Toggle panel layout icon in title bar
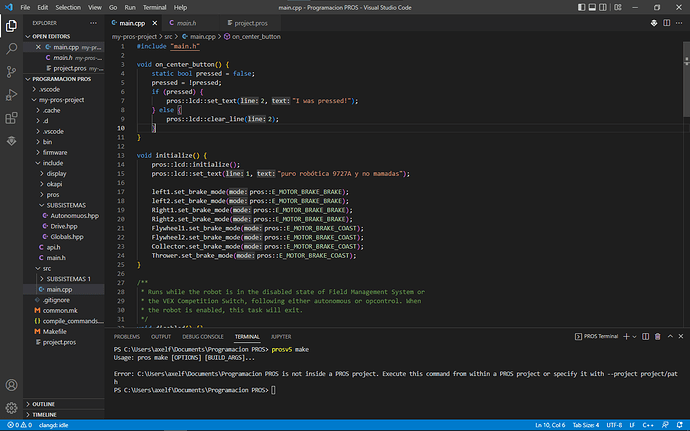 tap(592, 7)
